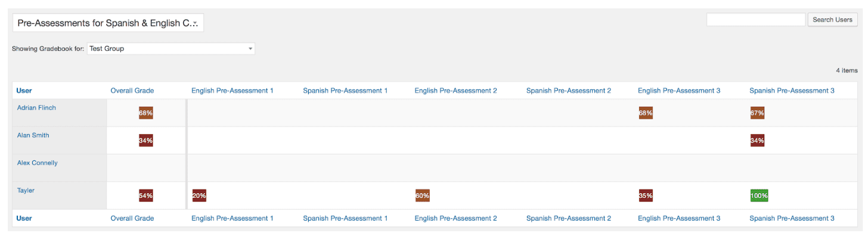Click the Search Users button
The image size is (868, 236).
tap(832, 20)
